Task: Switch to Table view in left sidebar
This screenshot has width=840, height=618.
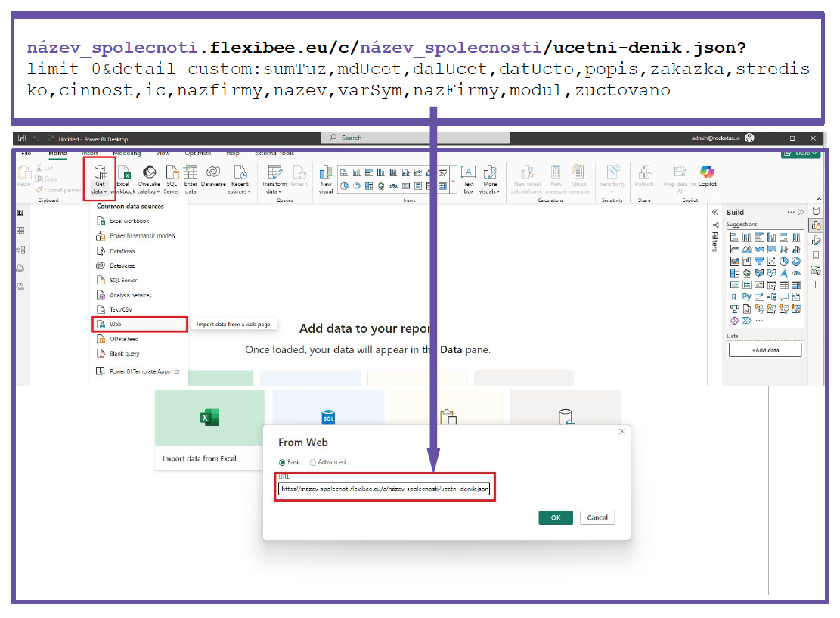Action: pyautogui.click(x=20, y=231)
